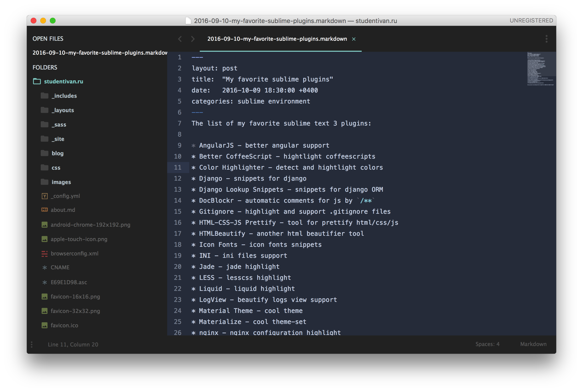Click the Material Theme line
Viewport: 583px width, 392px height.
tap(247, 311)
